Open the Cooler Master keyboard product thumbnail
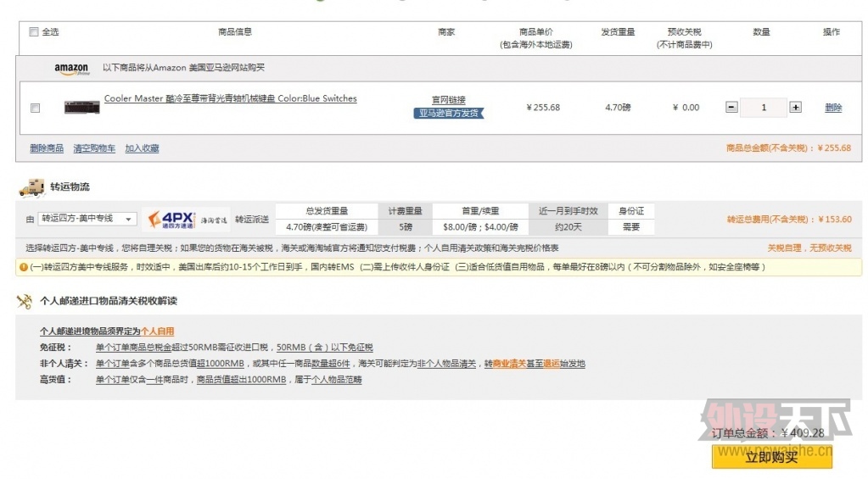This screenshot has width=868, height=479. (x=82, y=108)
